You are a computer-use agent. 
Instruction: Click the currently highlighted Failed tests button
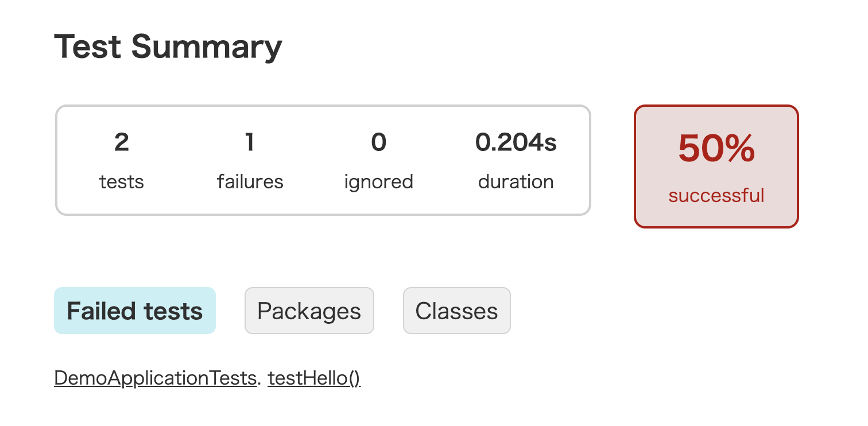(134, 311)
